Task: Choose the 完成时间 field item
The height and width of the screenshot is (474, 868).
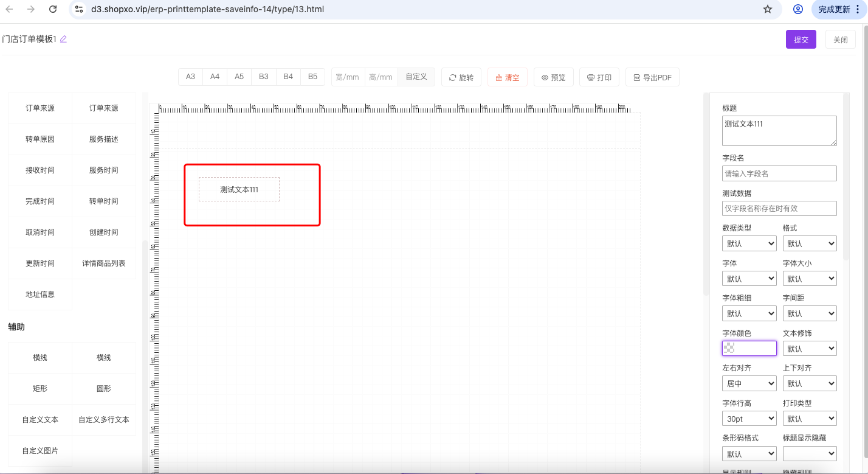Action: pyautogui.click(x=40, y=201)
